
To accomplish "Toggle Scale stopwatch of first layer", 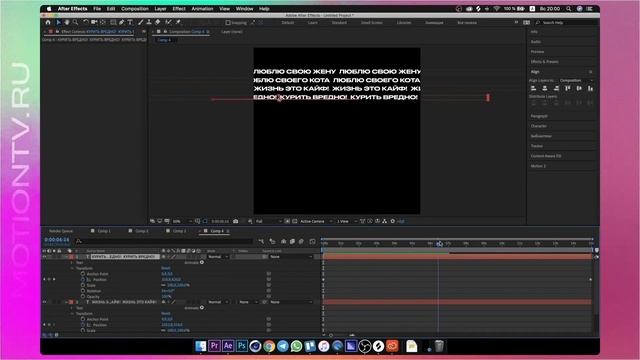I will (83, 285).
